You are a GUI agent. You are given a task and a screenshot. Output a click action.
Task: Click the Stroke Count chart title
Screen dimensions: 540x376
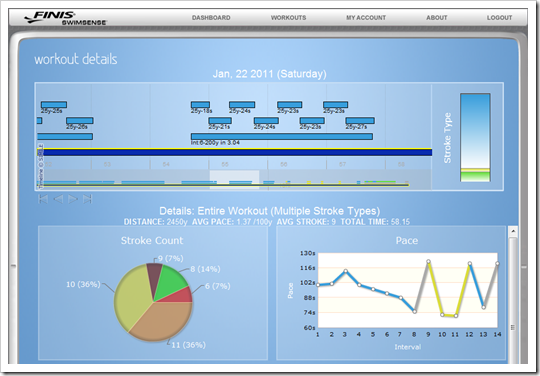pyautogui.click(x=152, y=240)
